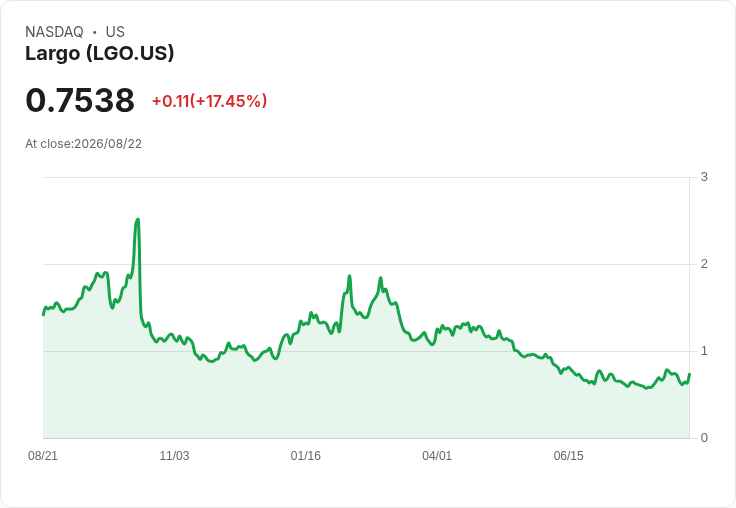Click the chart line's latest endpoint
This screenshot has height=508, width=736.
click(690, 374)
